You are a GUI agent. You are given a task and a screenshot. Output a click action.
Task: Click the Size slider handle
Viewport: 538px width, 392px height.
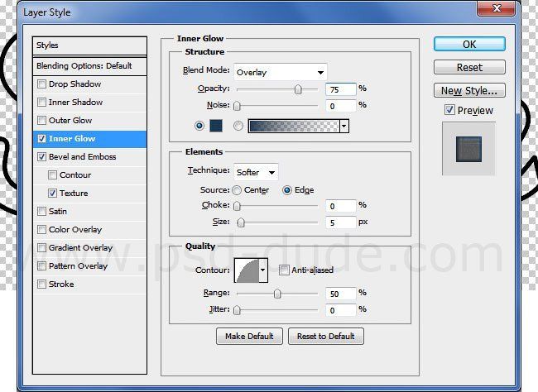(241, 222)
